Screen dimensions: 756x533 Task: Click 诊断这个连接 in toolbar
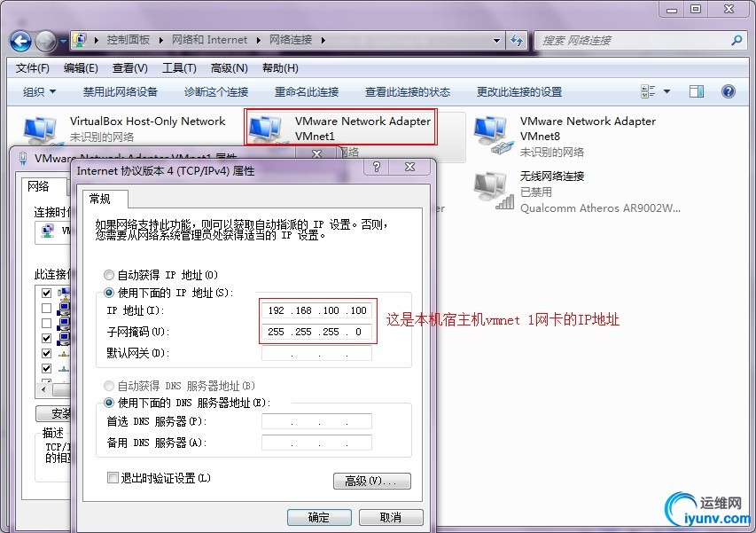216,91
